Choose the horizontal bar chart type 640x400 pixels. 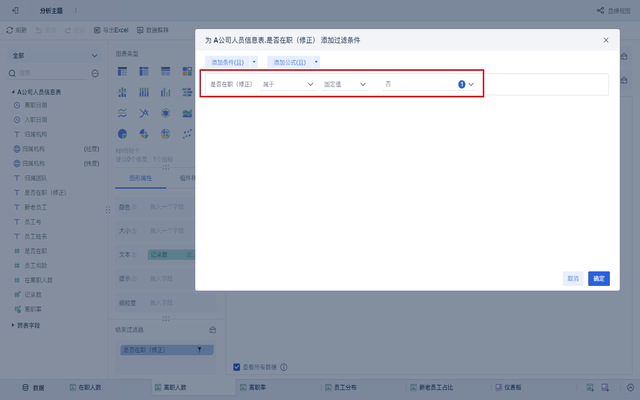click(187, 92)
